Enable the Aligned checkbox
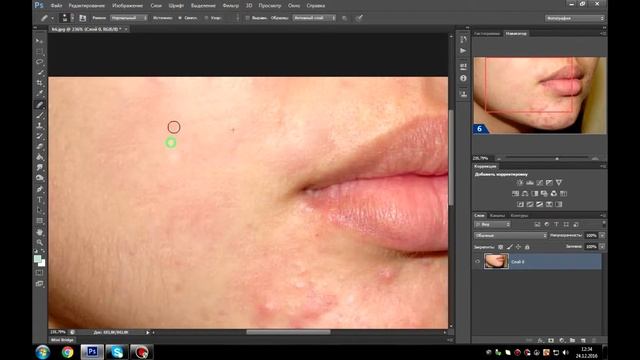Viewport: 640px width, 360px height. (x=247, y=18)
